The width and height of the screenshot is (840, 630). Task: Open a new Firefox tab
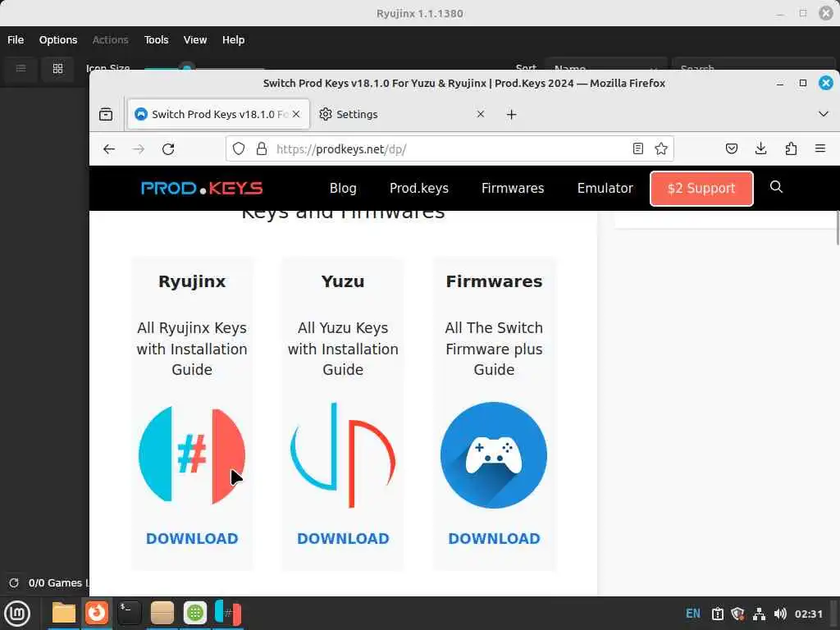[512, 114]
